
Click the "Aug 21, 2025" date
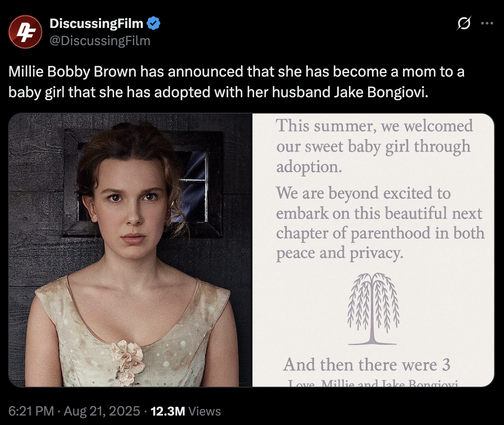[x=102, y=411]
